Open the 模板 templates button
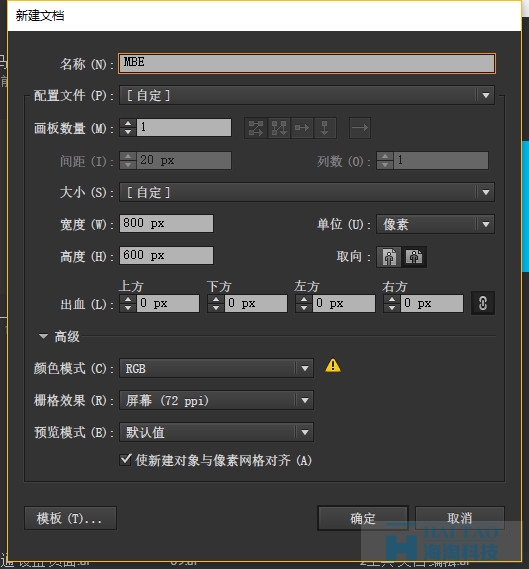This screenshot has height=569, width=529. [x=70, y=518]
